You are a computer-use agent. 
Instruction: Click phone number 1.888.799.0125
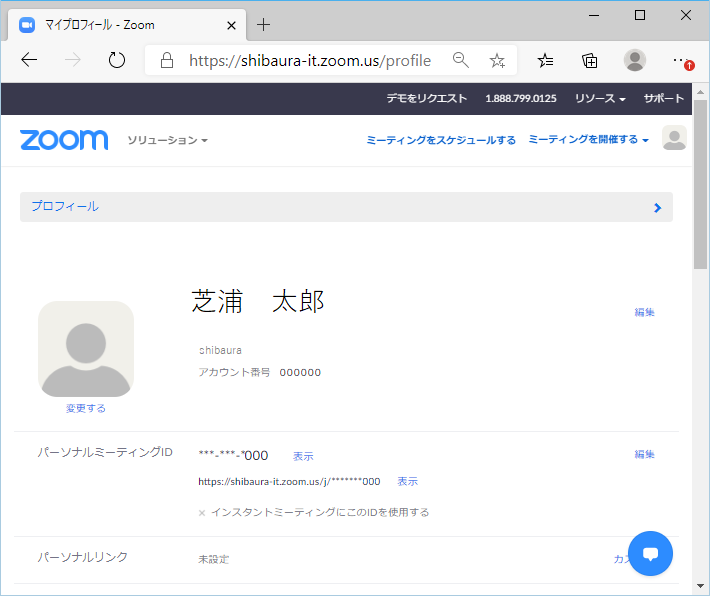click(x=521, y=99)
